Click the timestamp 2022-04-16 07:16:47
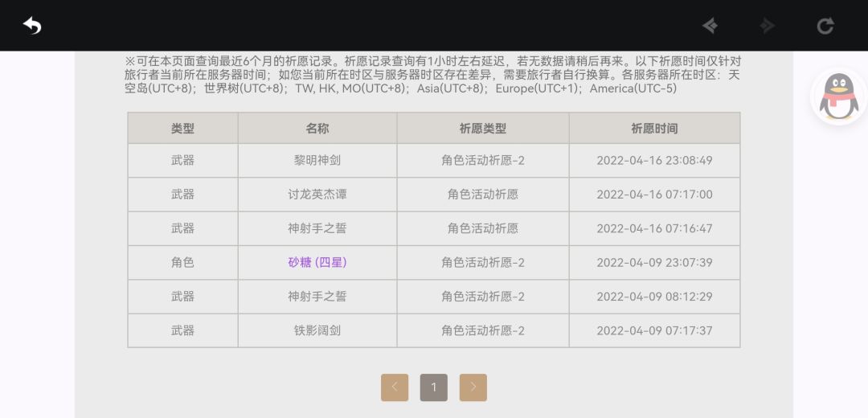 (654, 228)
